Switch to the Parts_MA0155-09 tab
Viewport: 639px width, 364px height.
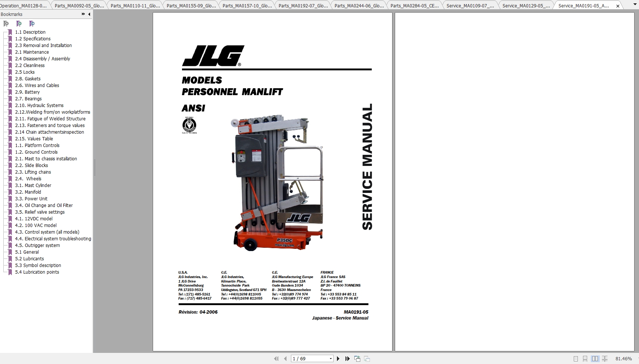191,6
